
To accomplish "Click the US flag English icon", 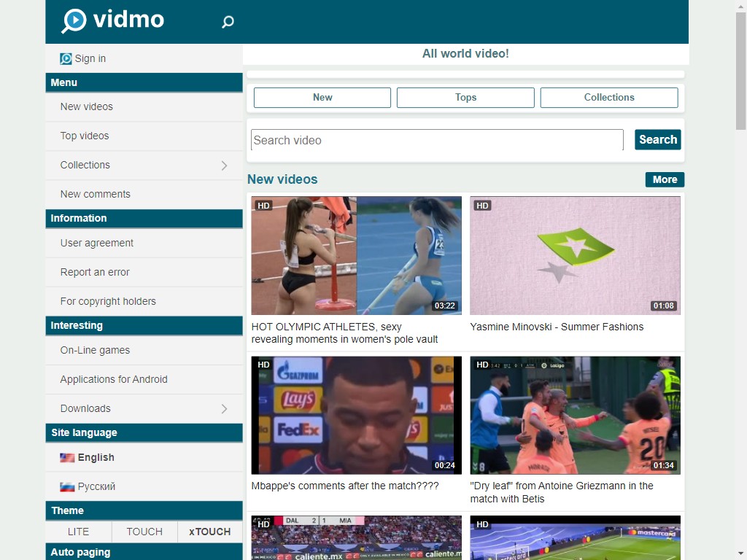I will (x=67, y=458).
